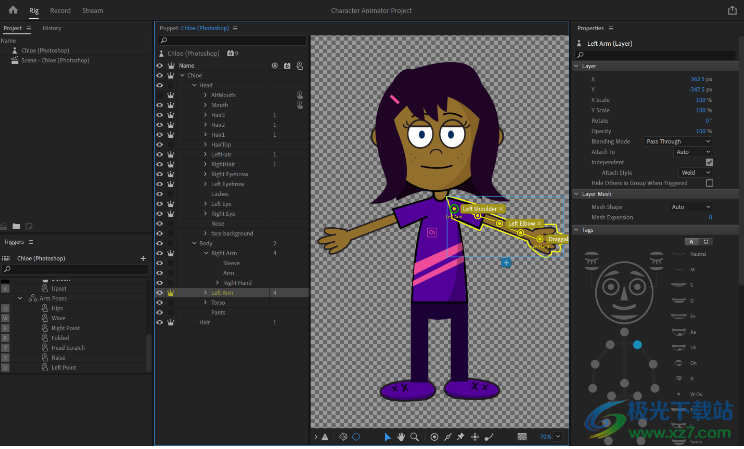
Task: Click the new folder icon in Project panel
Action: click(16, 226)
